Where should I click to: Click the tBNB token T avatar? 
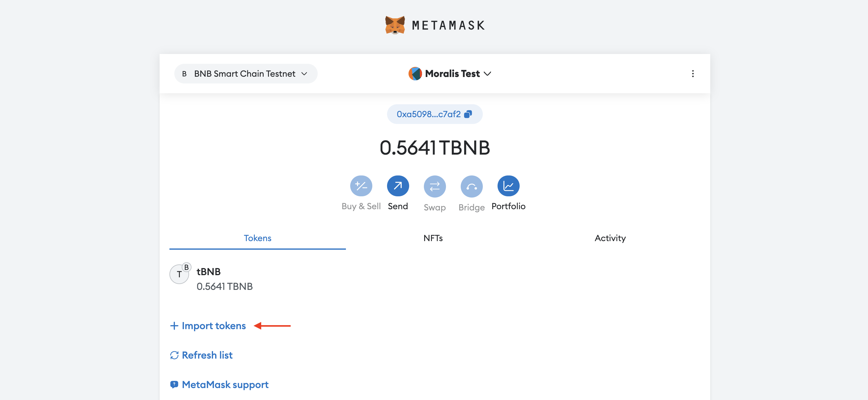coord(179,275)
